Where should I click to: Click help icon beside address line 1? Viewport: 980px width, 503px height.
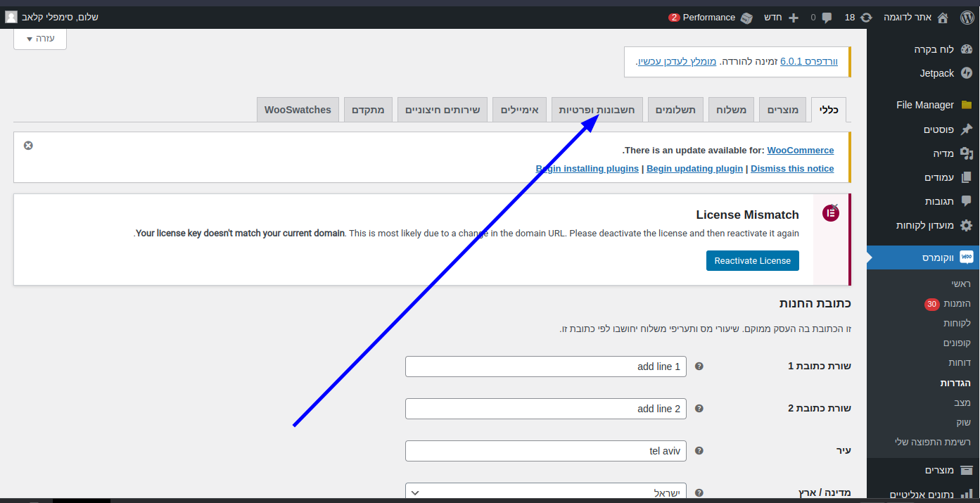coord(699,367)
